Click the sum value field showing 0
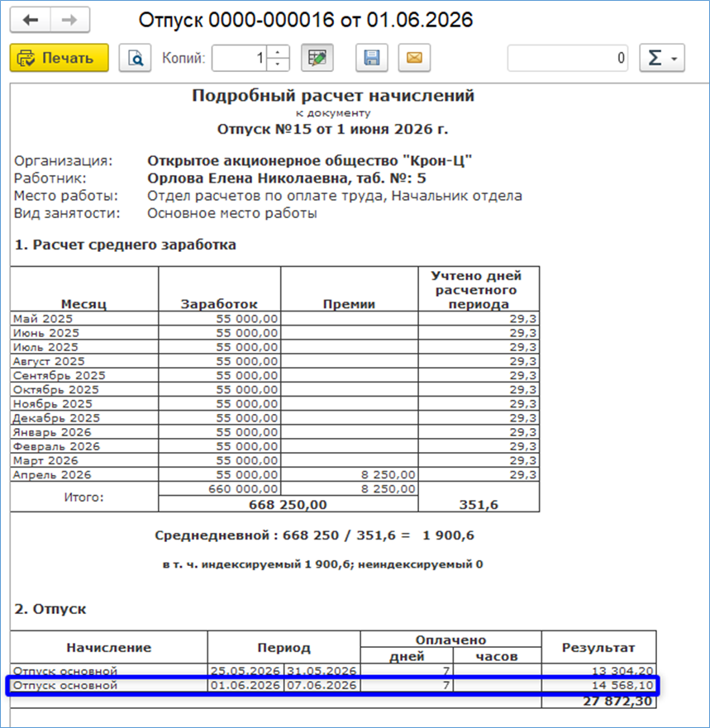Viewport: 710px width, 728px height. [568, 58]
